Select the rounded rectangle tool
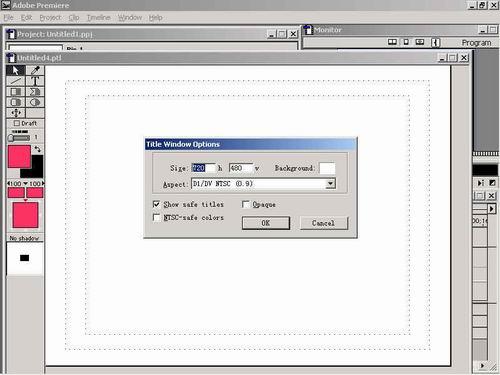Image resolution: width=500 pixels, height=375 pixels. [x=16, y=102]
